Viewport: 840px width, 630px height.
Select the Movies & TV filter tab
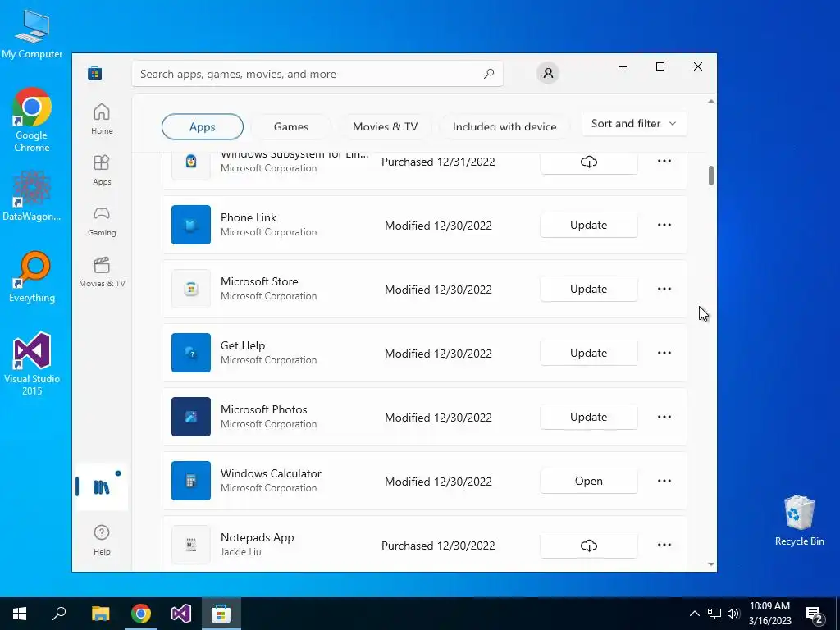(386, 127)
